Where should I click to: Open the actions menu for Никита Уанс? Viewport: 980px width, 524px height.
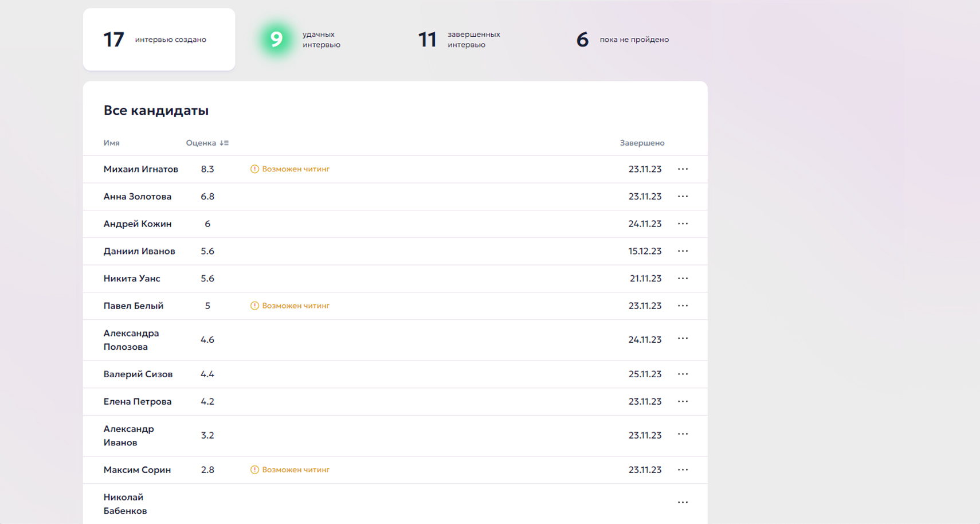[x=683, y=279]
